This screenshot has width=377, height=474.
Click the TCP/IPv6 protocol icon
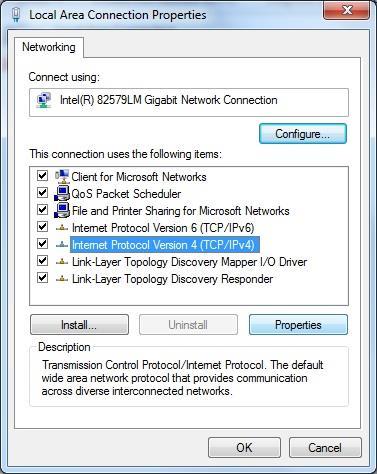point(62,228)
